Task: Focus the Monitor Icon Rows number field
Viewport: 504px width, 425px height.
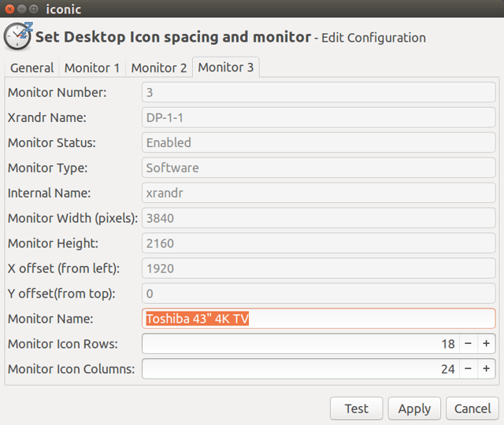Action: pos(299,344)
